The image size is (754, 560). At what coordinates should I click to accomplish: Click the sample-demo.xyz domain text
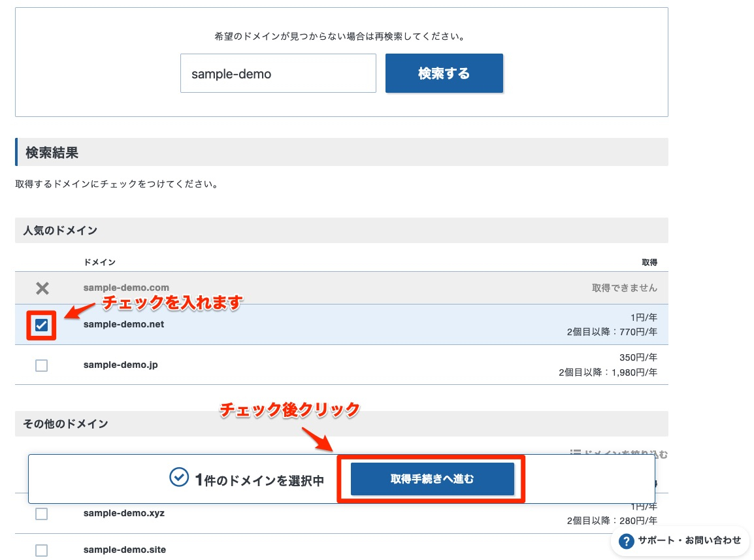coord(124,513)
